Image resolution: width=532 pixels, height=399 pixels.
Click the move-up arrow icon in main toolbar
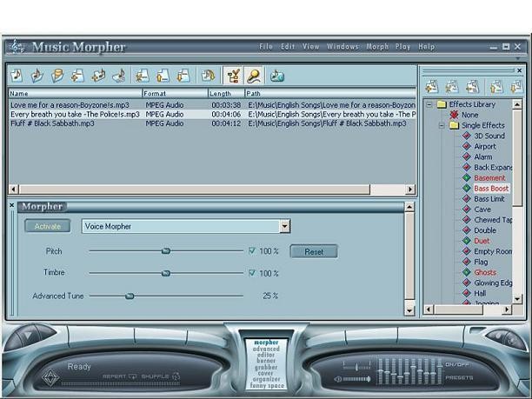pyautogui.click(x=163, y=76)
